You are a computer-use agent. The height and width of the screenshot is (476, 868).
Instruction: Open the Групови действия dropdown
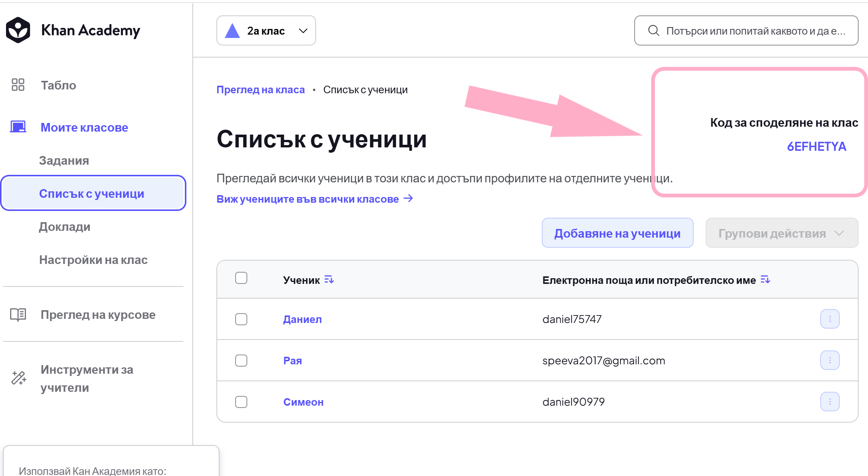[x=782, y=233]
